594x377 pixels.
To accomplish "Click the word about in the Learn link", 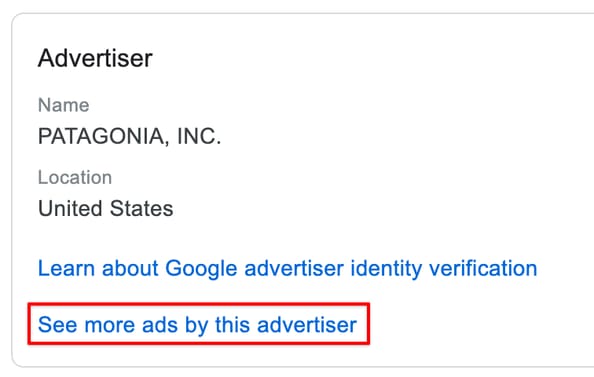I will point(130,268).
